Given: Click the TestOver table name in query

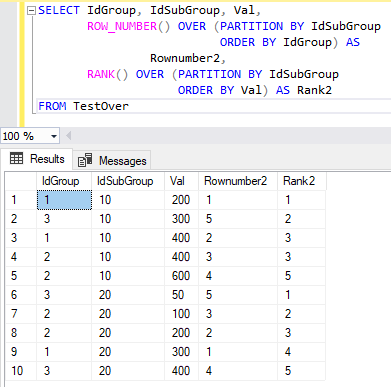Looking at the screenshot, I should point(101,106).
